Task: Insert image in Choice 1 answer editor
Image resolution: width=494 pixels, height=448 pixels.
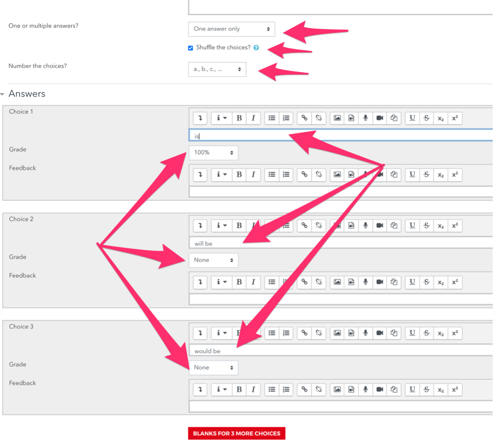Action: pyautogui.click(x=337, y=118)
